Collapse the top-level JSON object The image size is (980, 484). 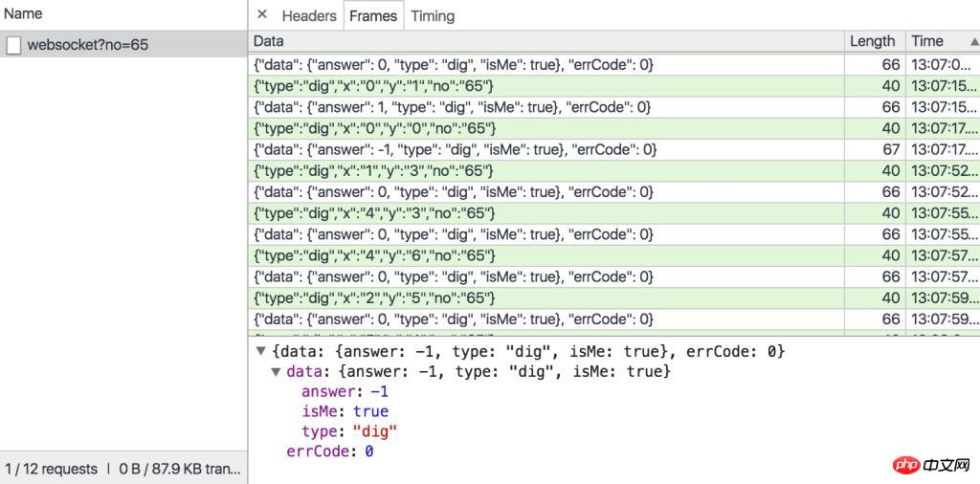pos(260,351)
